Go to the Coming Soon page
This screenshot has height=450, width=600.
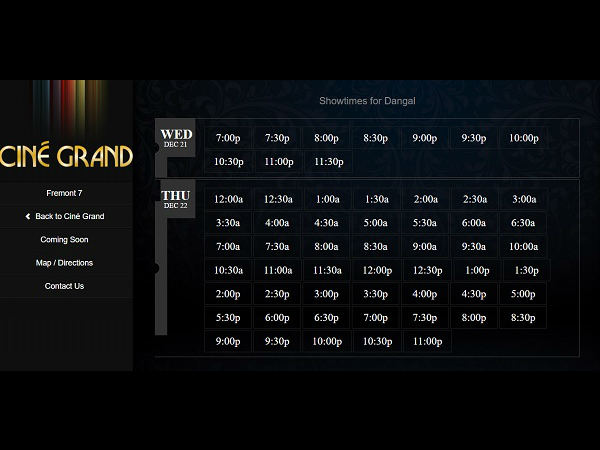[65, 240]
